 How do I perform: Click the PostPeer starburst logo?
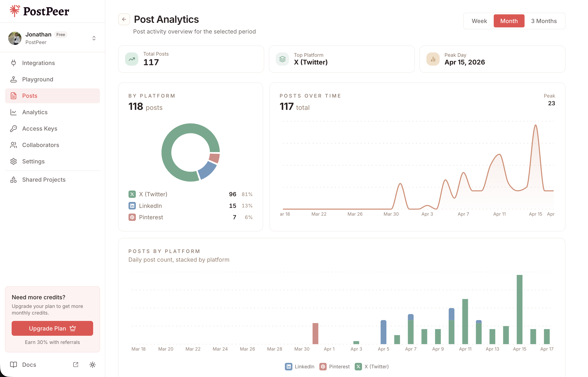15,11
